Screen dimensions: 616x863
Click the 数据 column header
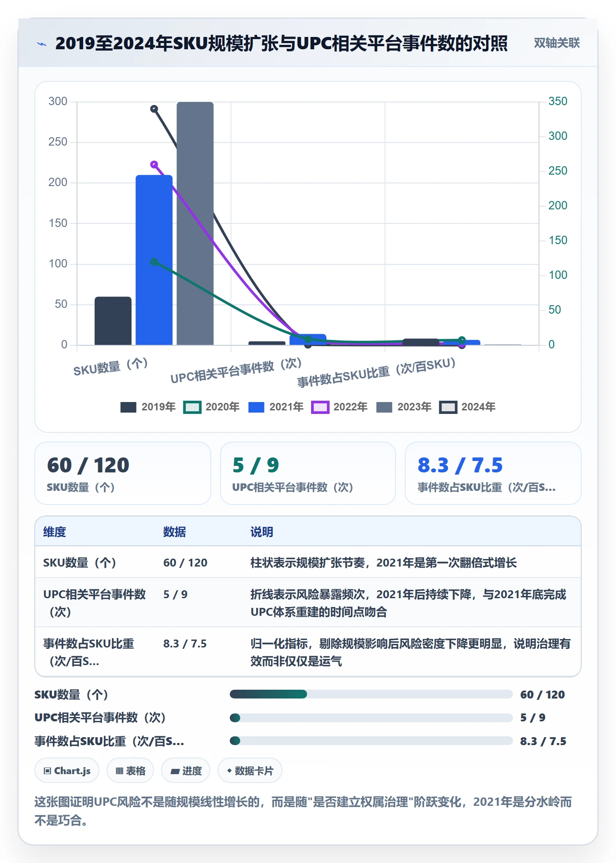pos(175,532)
